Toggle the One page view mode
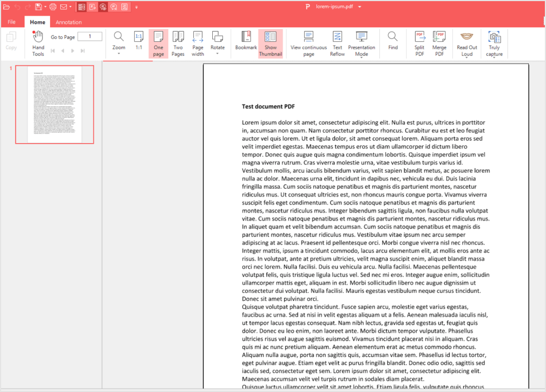 pos(158,42)
